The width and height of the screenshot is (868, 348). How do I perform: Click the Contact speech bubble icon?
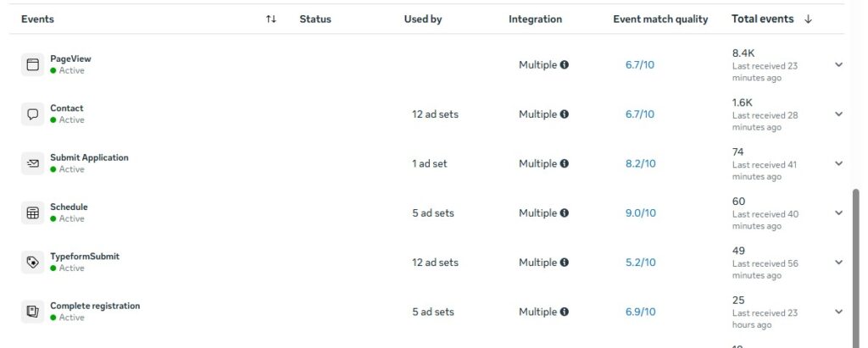pyautogui.click(x=32, y=114)
